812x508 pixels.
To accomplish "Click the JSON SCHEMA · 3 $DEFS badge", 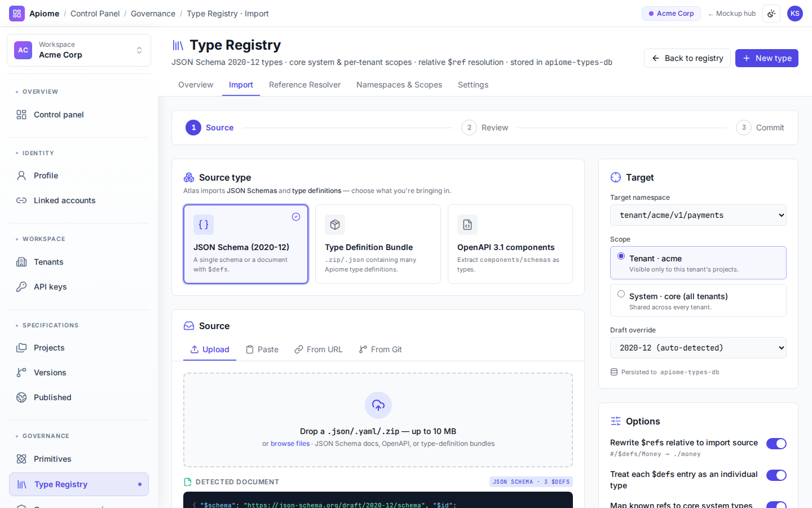I will pos(531,482).
